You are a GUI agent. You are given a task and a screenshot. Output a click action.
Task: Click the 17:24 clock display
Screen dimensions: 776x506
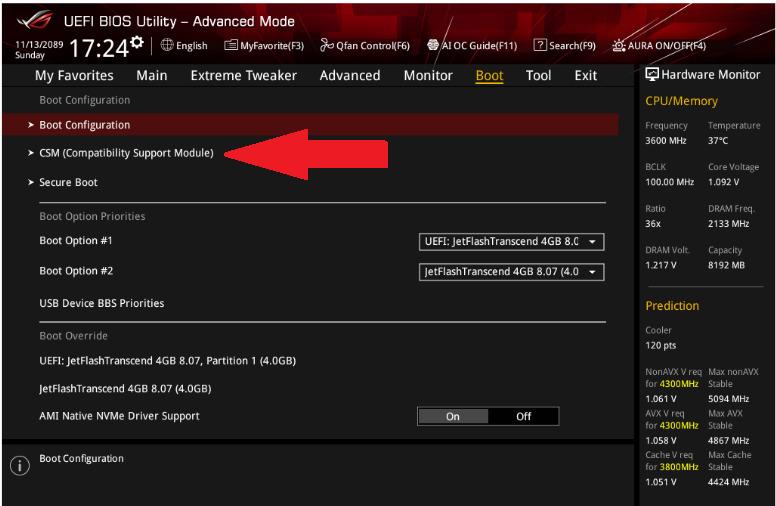click(99, 49)
